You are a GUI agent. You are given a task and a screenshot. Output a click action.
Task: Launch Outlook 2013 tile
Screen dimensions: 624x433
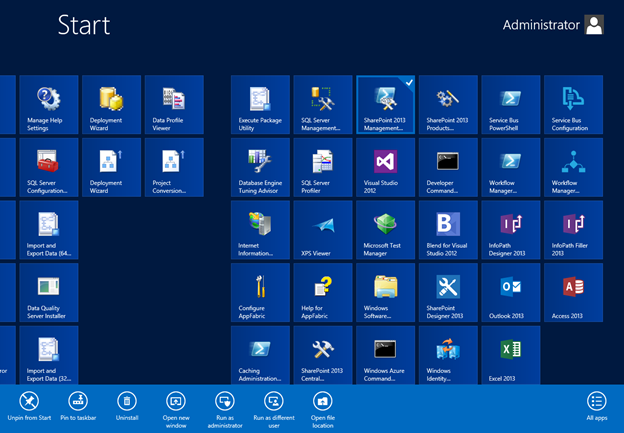511,293
